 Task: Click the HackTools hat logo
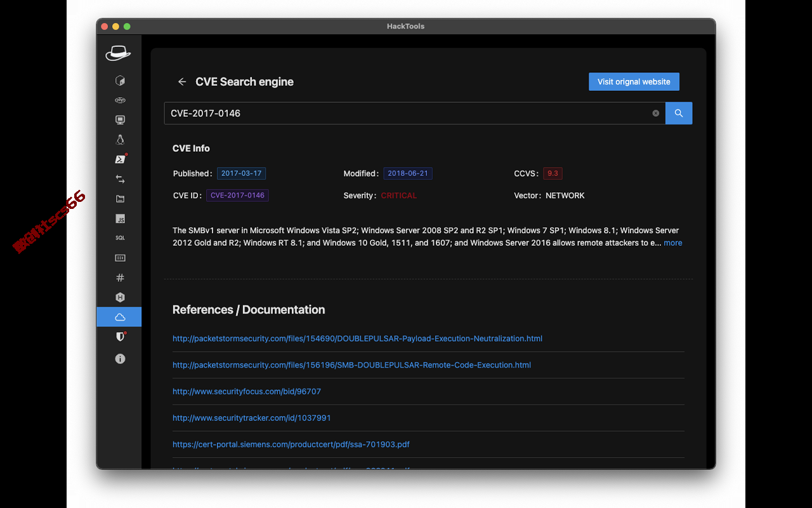[x=119, y=53]
